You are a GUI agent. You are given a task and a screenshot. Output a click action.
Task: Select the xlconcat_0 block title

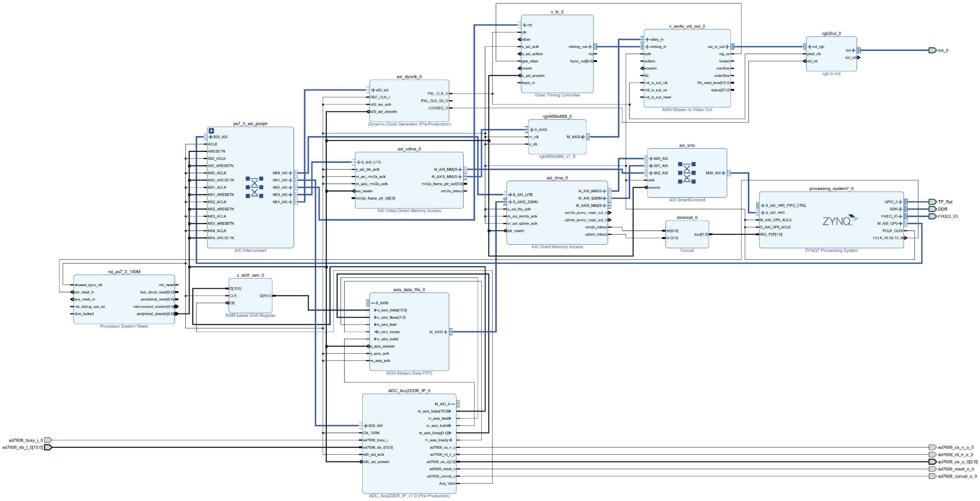[x=687, y=218]
